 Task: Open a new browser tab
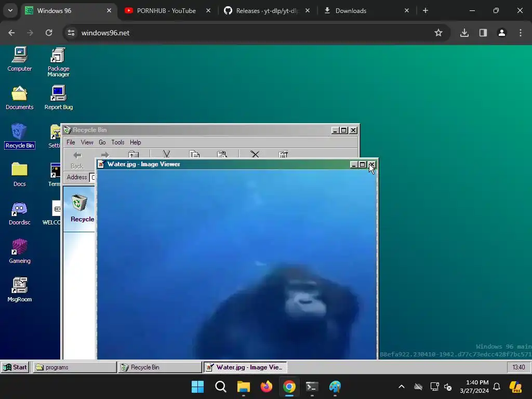coord(425,10)
